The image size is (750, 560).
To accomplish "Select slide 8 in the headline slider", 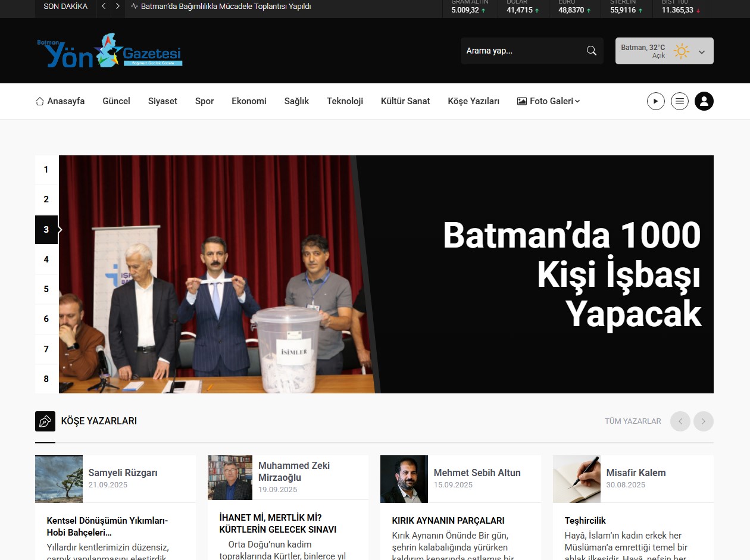I will [46, 379].
